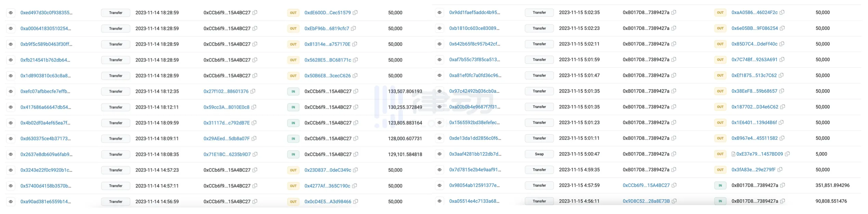Copy address next to 0xdE600D...Cec51579
The image size is (868, 214).
355,13
